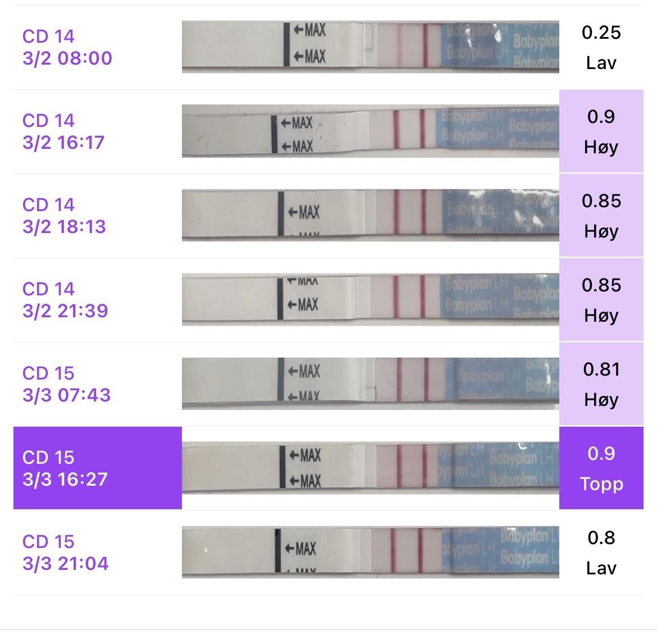Open the test strip image from 3/3 07:43

click(370, 384)
